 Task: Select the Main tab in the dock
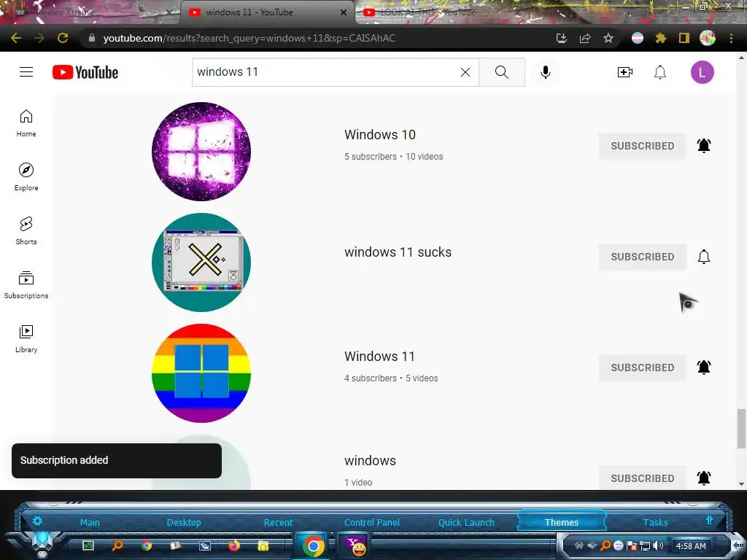90,522
